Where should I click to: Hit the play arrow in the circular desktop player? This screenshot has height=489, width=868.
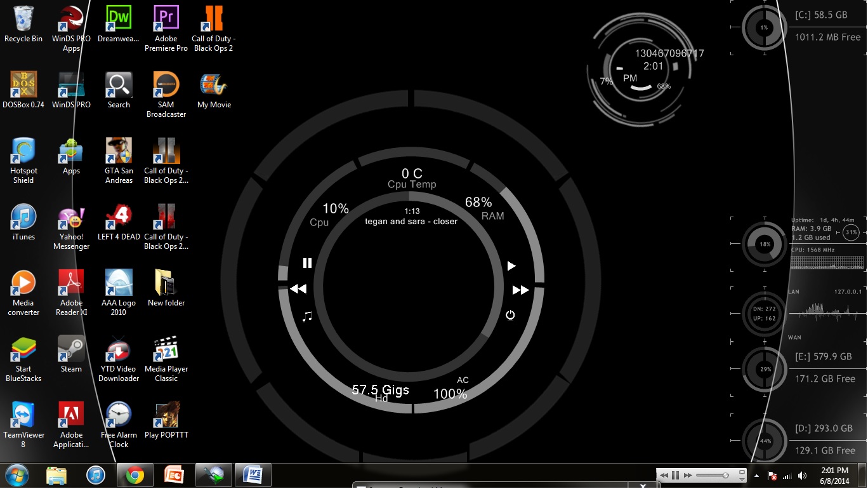511,266
